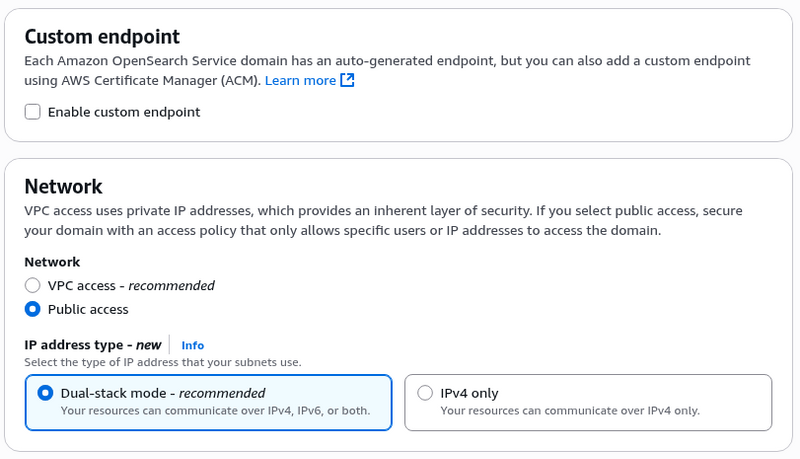Tick the Enable custom endpoint checkbox
The width and height of the screenshot is (800, 459).
pos(33,112)
